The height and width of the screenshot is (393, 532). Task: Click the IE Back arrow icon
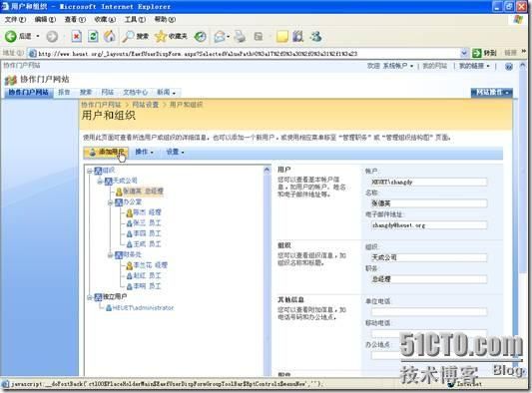[10, 37]
